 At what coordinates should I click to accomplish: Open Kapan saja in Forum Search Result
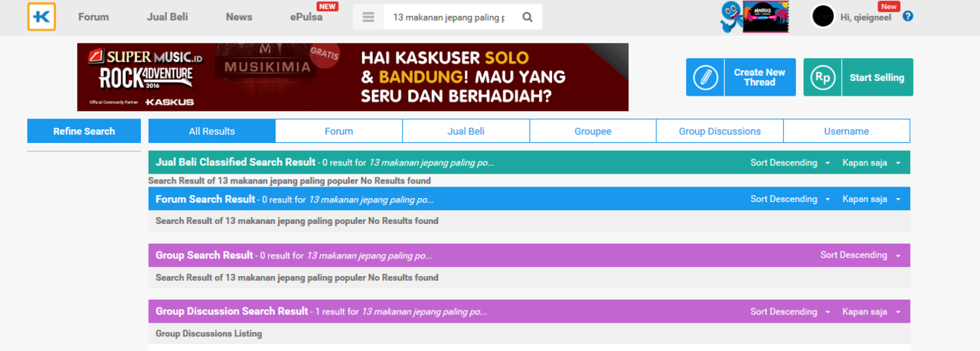[872, 199]
